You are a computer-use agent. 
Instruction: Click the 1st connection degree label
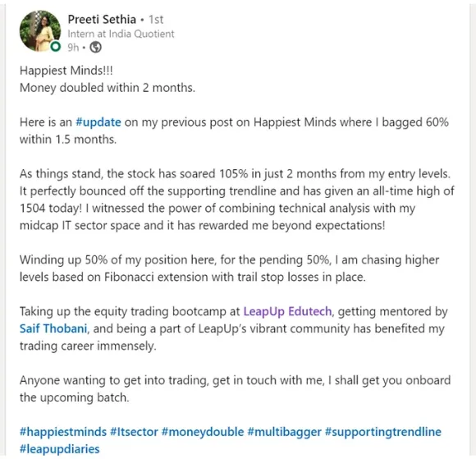(x=156, y=20)
